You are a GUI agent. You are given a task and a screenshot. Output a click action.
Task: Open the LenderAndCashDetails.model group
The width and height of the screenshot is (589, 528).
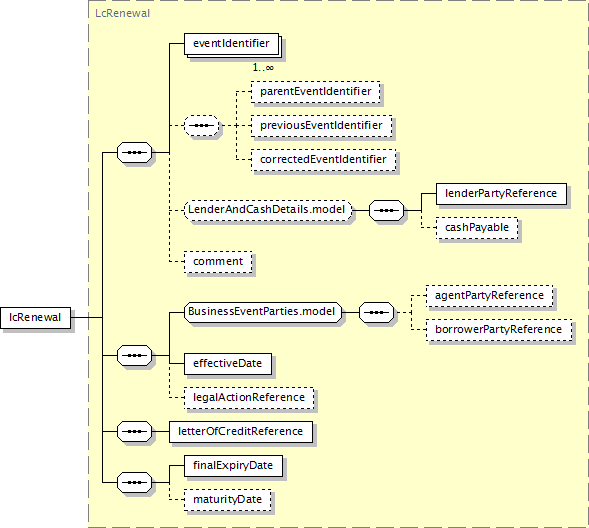268,210
